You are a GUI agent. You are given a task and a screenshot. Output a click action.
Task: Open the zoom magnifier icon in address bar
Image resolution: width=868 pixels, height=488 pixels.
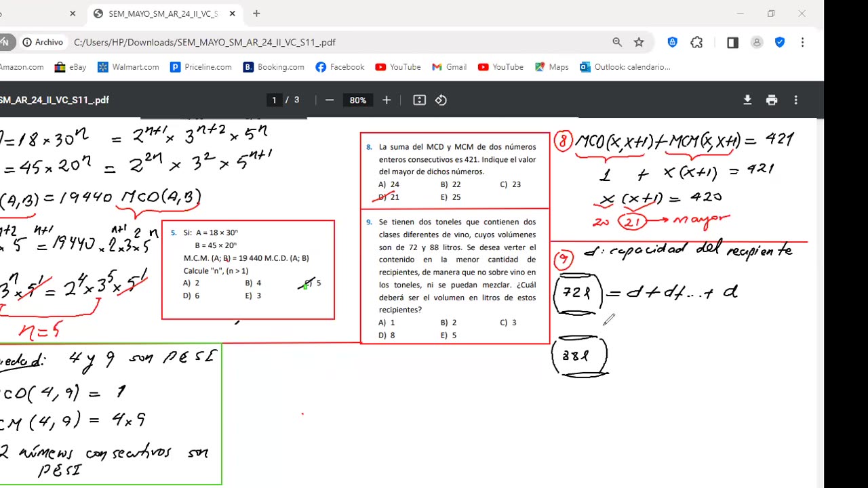click(617, 42)
